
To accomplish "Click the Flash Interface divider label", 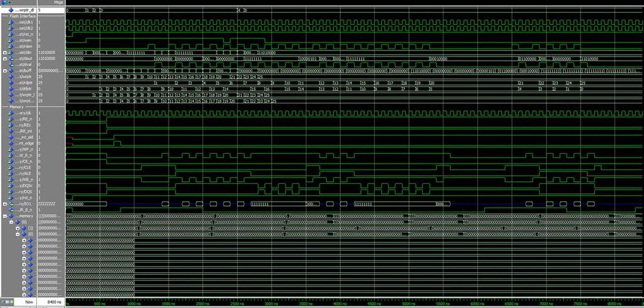I will click(x=23, y=16).
